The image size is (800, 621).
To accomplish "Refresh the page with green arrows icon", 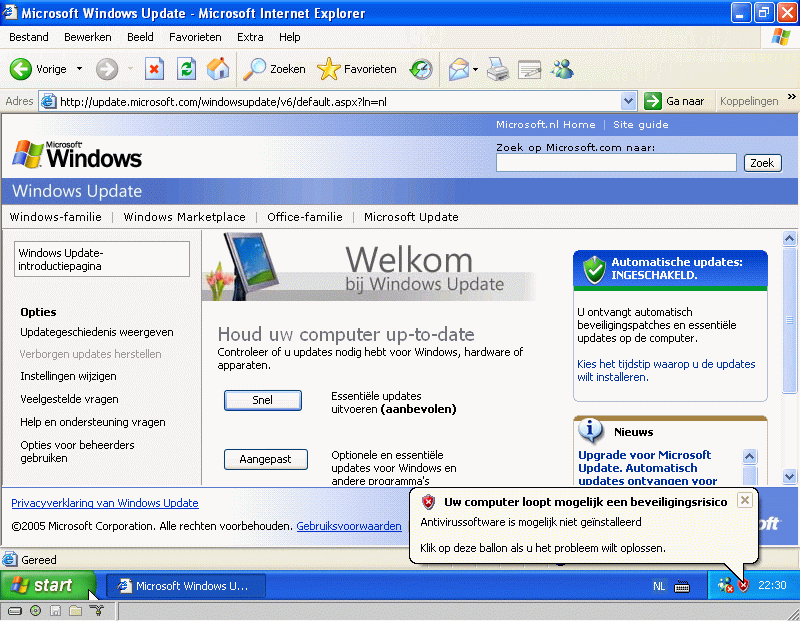I will click(186, 69).
